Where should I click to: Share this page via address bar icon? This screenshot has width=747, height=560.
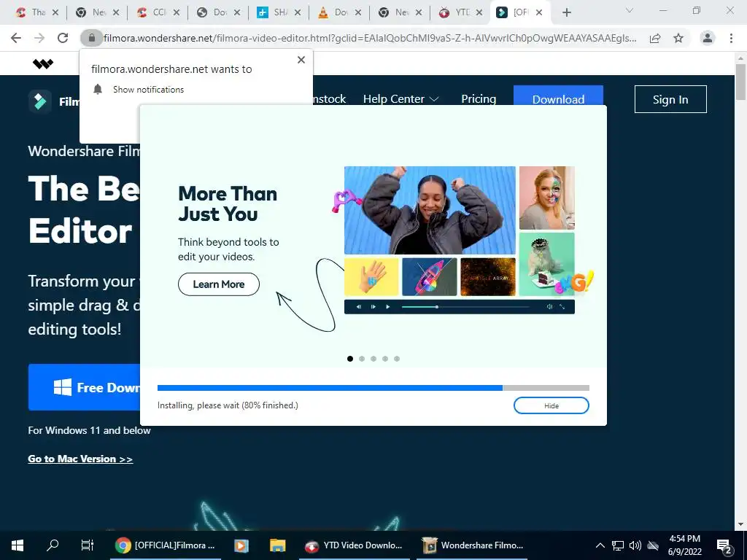(655, 38)
